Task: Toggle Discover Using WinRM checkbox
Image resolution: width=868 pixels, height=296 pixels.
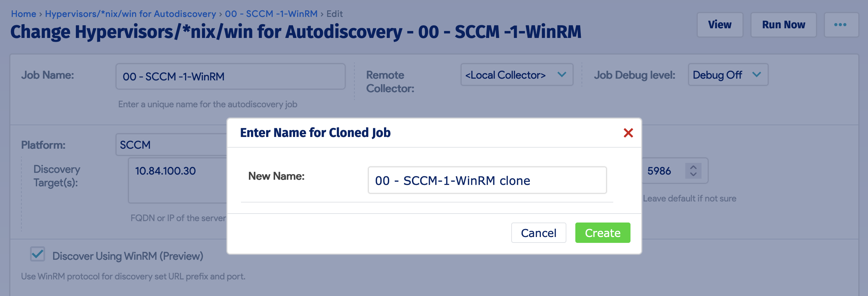Action: [38, 254]
